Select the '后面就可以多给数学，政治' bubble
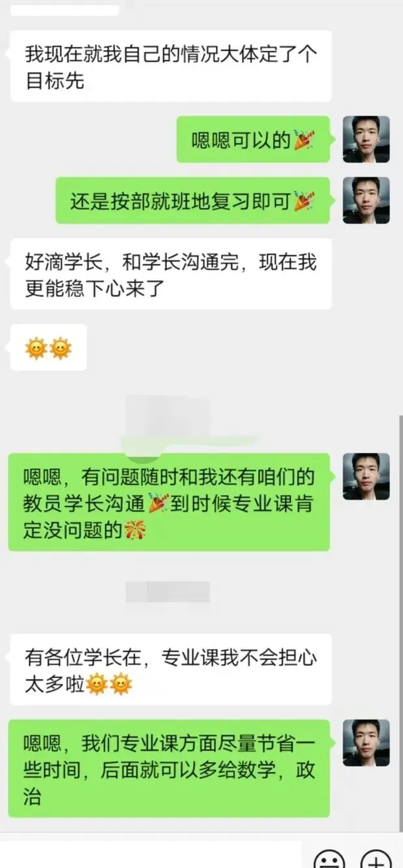 [169, 769]
